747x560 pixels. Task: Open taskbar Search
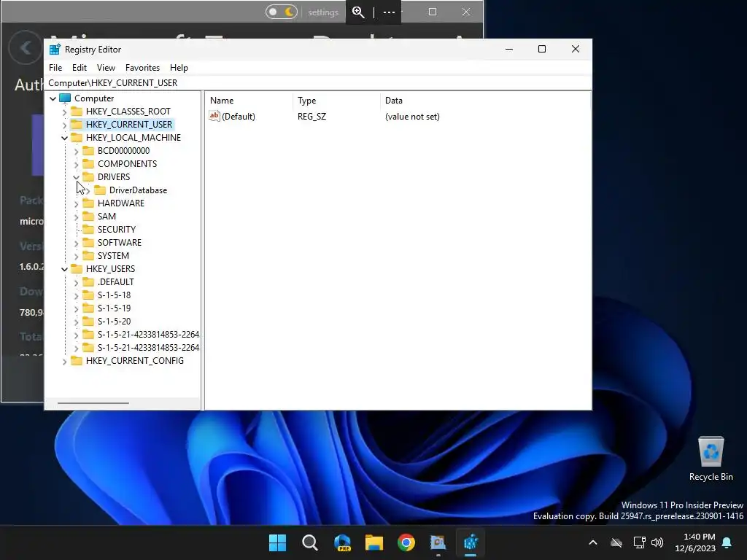pyautogui.click(x=309, y=542)
